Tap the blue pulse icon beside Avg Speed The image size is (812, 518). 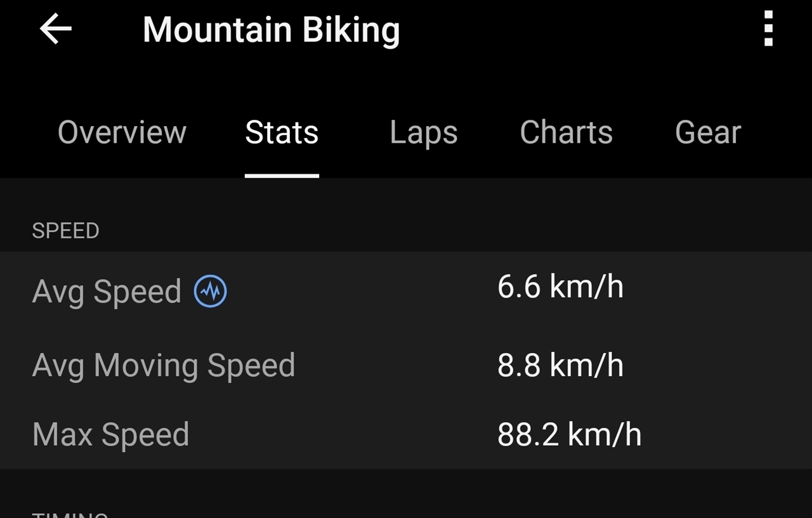(x=210, y=292)
